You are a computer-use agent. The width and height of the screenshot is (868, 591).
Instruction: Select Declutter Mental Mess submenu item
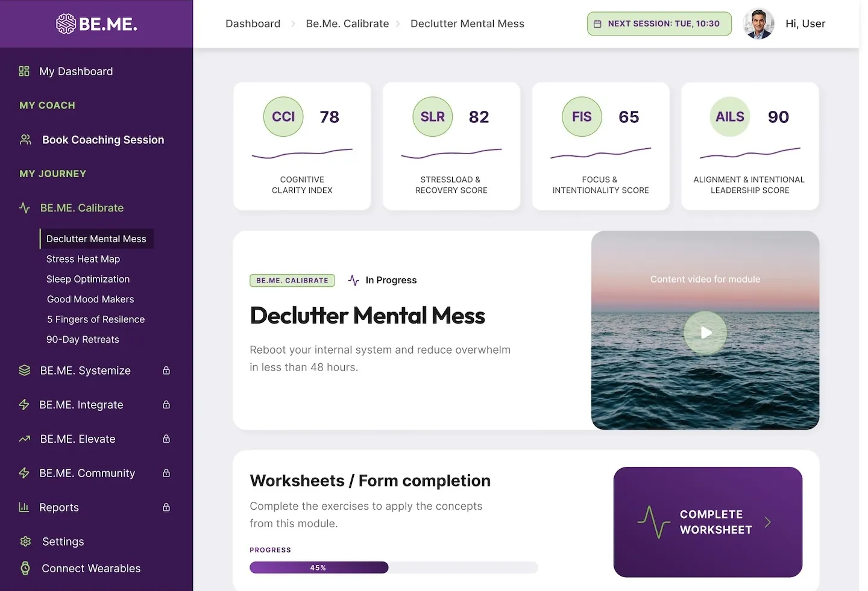tap(96, 239)
